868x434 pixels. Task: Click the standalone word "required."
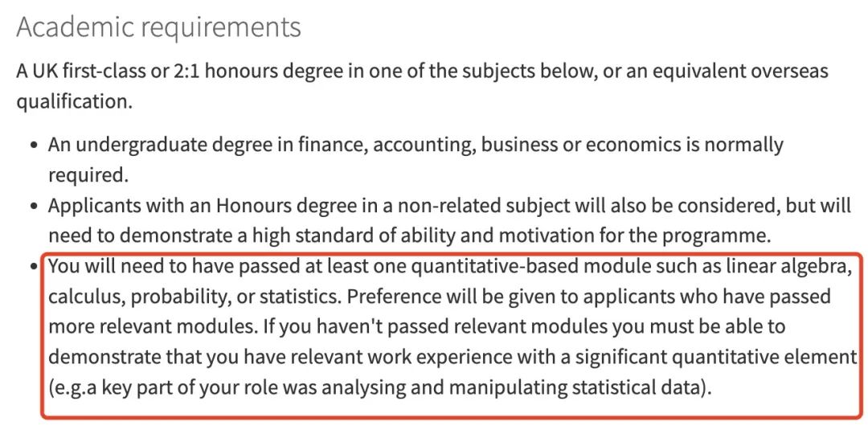coord(88,175)
